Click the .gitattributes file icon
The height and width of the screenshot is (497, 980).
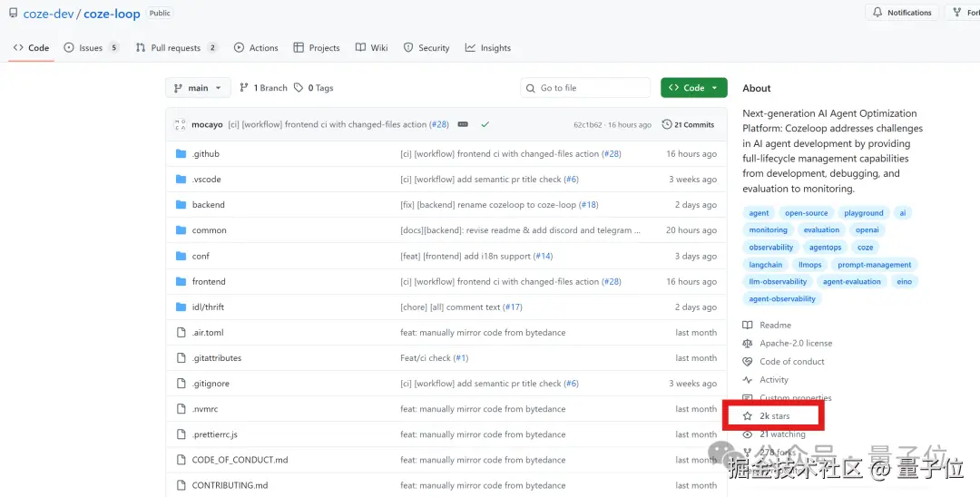(x=181, y=357)
